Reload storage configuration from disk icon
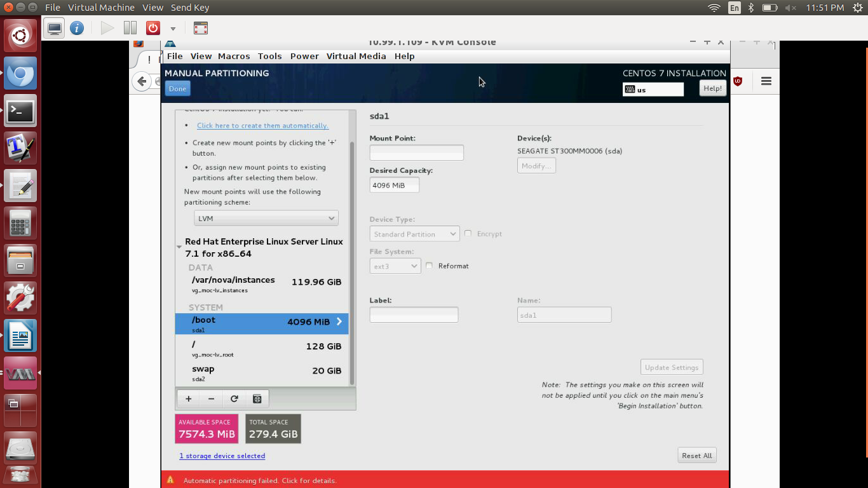 click(x=234, y=398)
